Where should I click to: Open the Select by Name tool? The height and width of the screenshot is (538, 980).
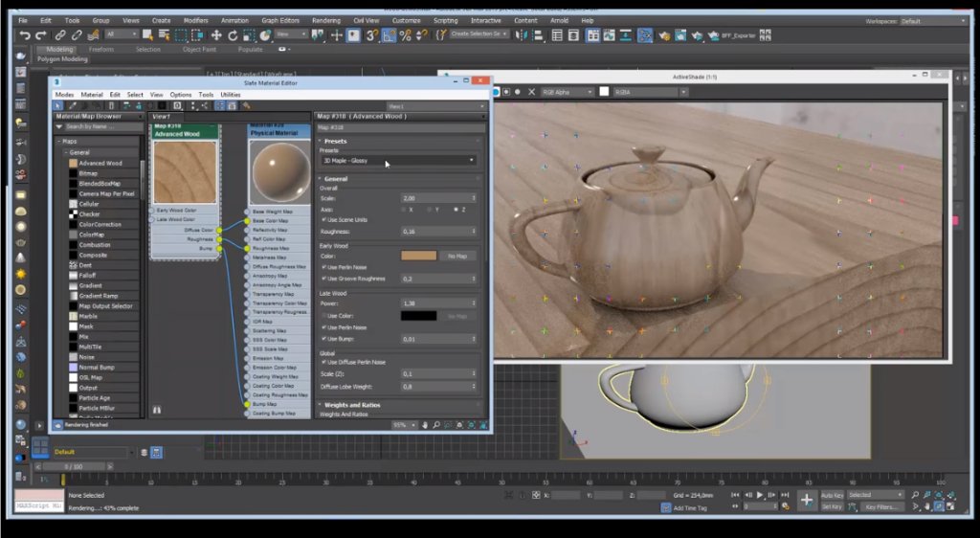pos(164,35)
